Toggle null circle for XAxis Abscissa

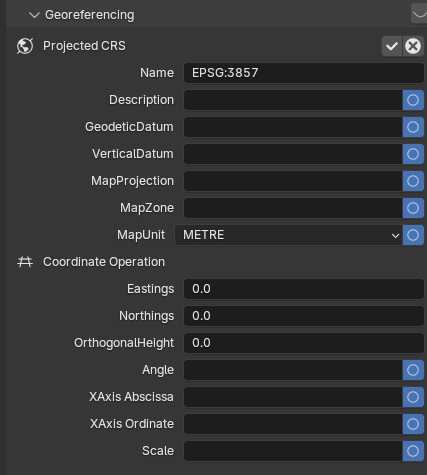(x=413, y=397)
